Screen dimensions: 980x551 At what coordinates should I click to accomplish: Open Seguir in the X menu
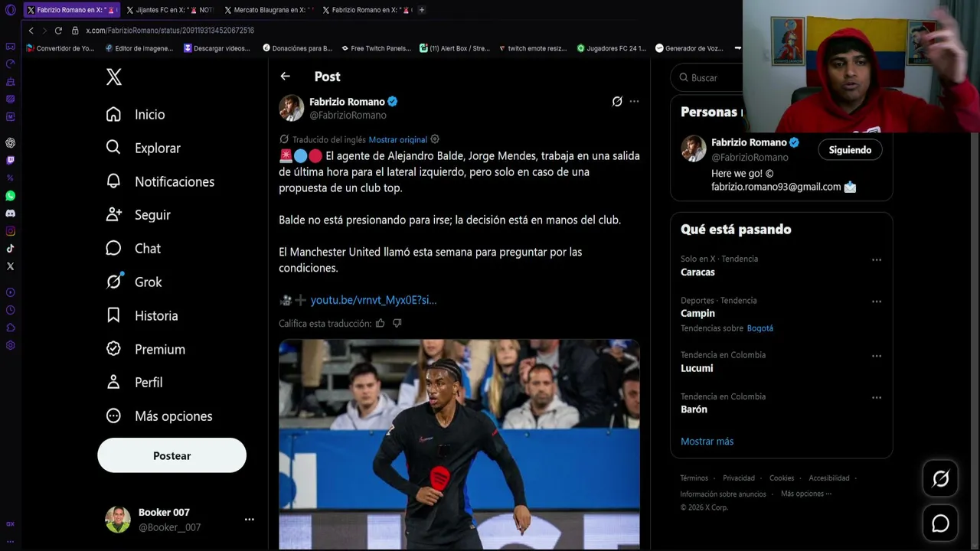click(139, 215)
